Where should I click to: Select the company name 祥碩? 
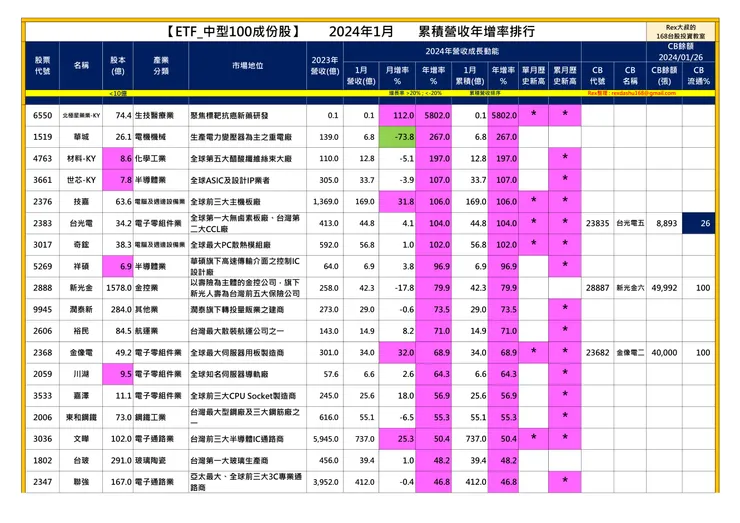click(81, 266)
